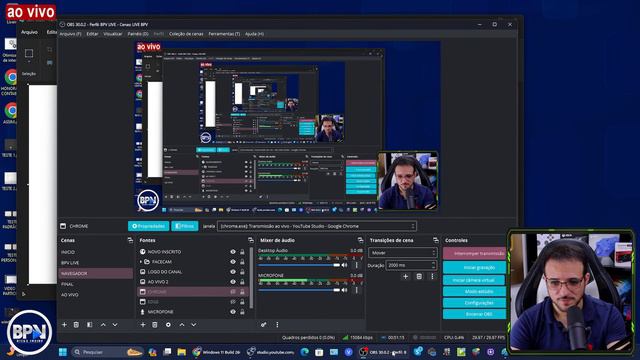Toggle lock on CHROME source

(242, 292)
